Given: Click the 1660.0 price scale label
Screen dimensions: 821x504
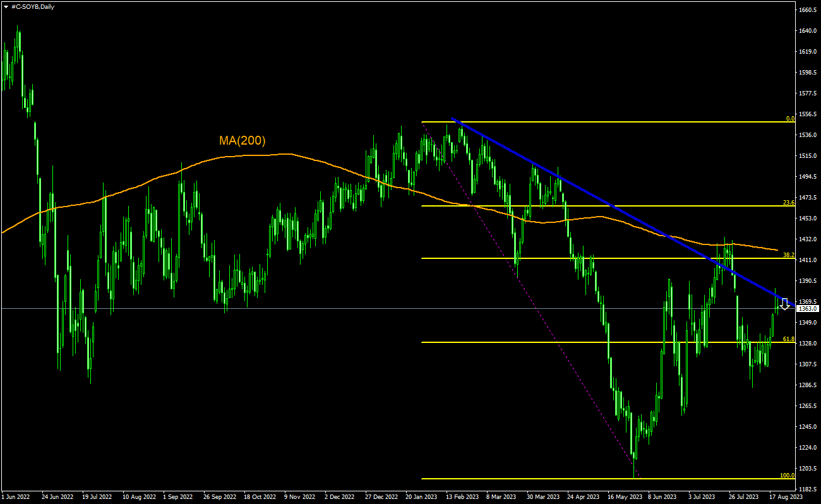Looking at the screenshot, I should pos(808,10).
